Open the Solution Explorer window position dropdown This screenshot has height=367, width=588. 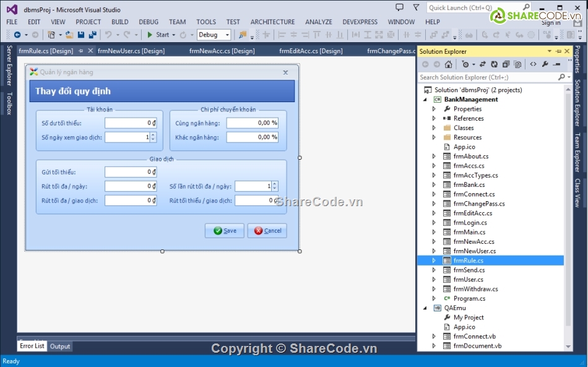tap(550, 51)
